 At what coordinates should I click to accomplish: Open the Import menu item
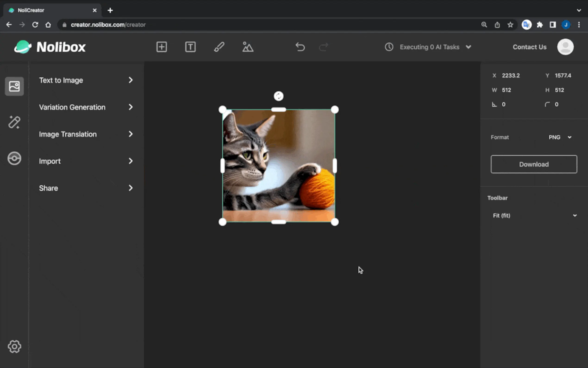pyautogui.click(x=86, y=161)
